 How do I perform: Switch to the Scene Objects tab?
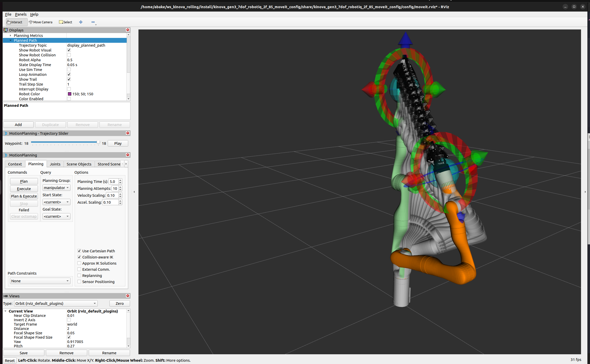(x=79, y=164)
